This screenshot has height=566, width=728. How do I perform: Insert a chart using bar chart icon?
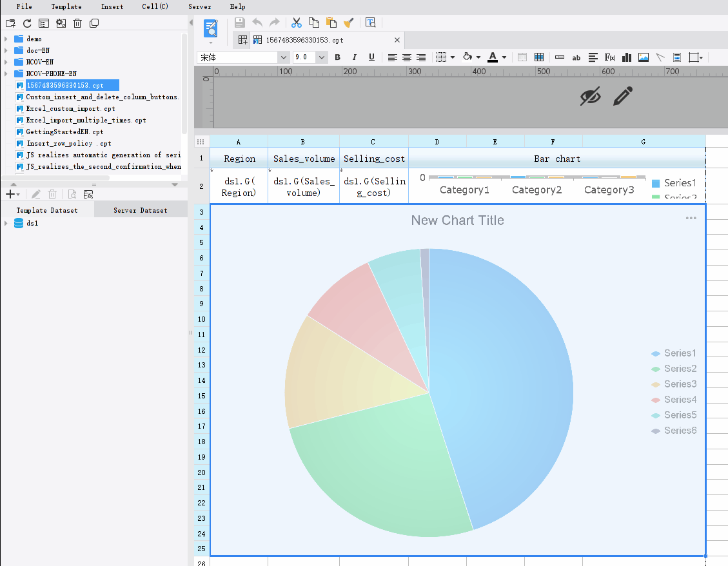click(x=627, y=57)
